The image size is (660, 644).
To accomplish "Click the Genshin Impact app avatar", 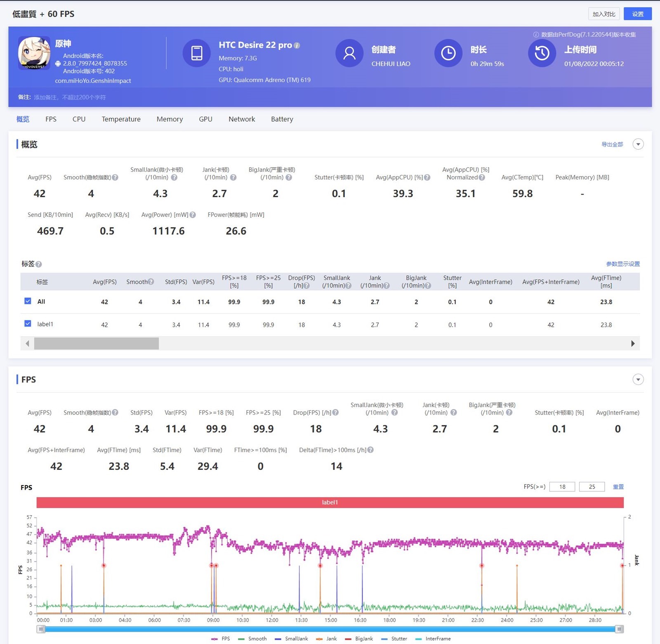I will click(x=34, y=53).
